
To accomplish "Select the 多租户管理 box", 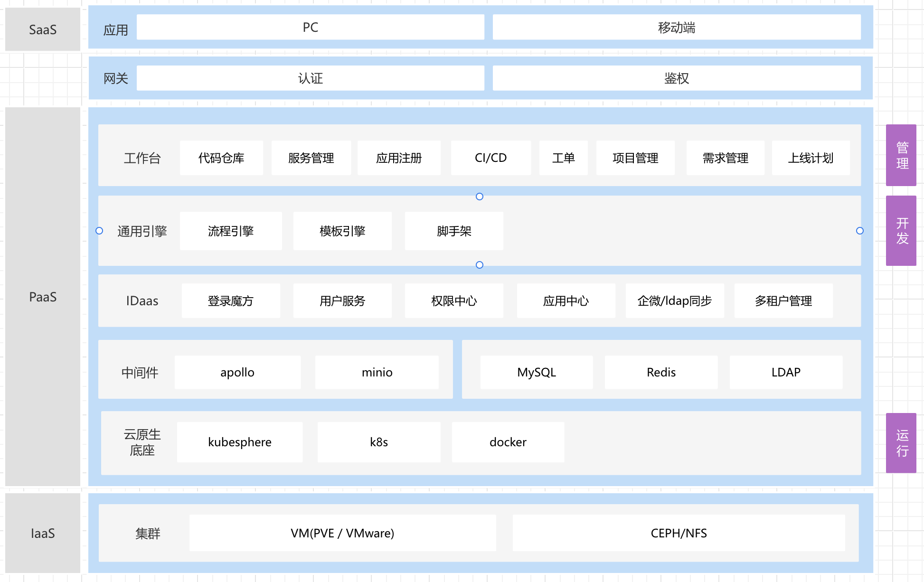I will pyautogui.click(x=783, y=300).
